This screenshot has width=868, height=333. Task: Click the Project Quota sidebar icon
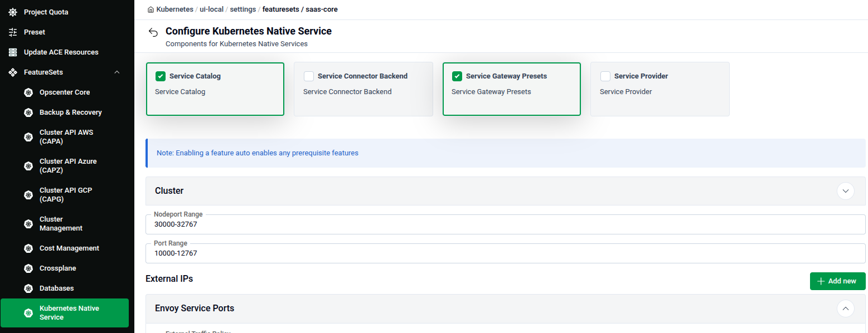13,12
